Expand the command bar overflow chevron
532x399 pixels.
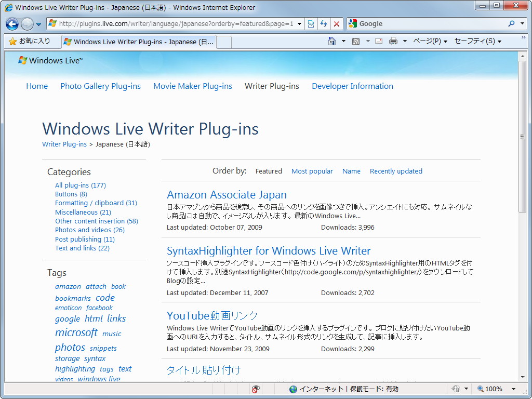pos(524,37)
